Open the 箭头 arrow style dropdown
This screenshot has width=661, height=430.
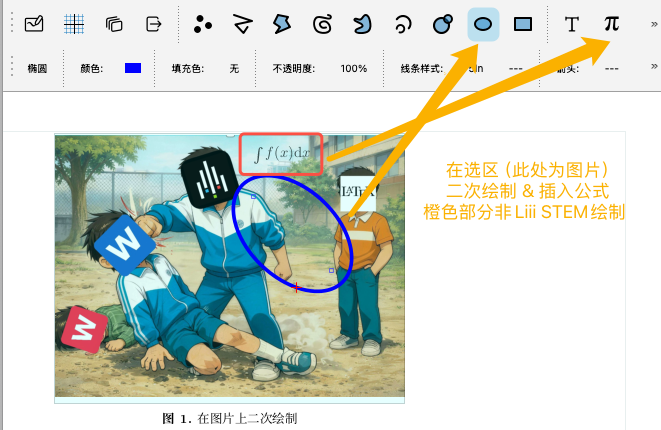(612, 68)
